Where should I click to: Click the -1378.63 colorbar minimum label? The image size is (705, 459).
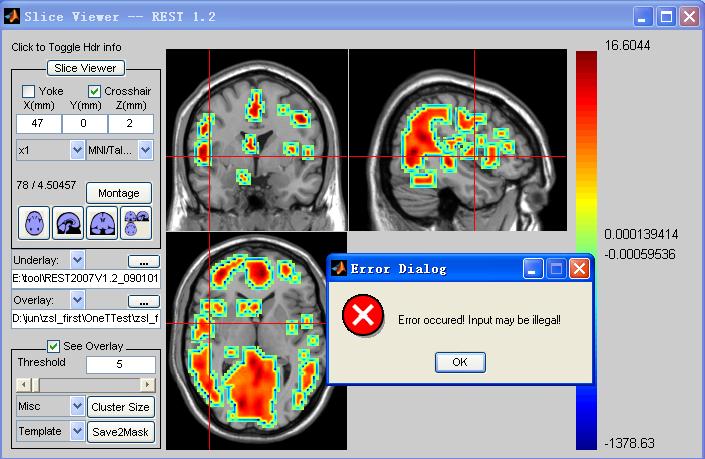629,443
